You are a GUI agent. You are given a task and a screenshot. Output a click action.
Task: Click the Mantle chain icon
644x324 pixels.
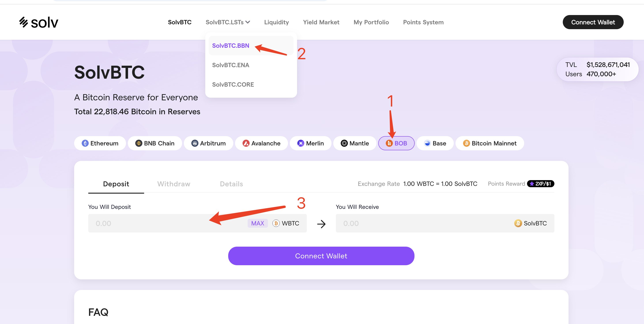coord(344,143)
